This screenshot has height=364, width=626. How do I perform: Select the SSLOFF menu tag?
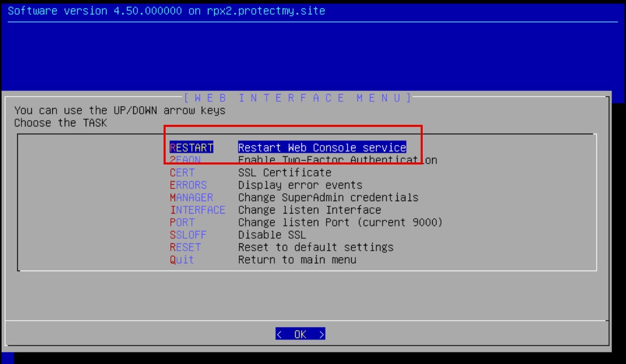tap(188, 235)
